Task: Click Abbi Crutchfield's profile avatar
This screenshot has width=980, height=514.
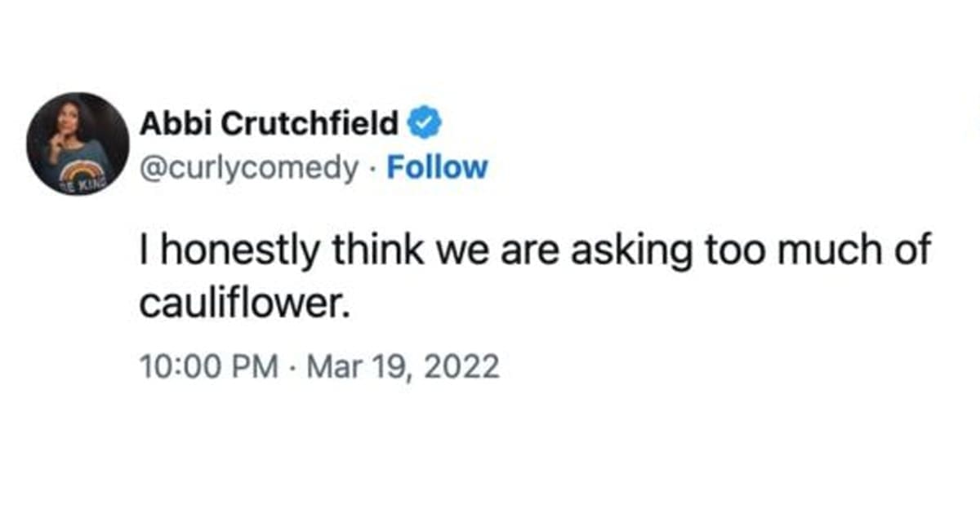Action: [78, 144]
